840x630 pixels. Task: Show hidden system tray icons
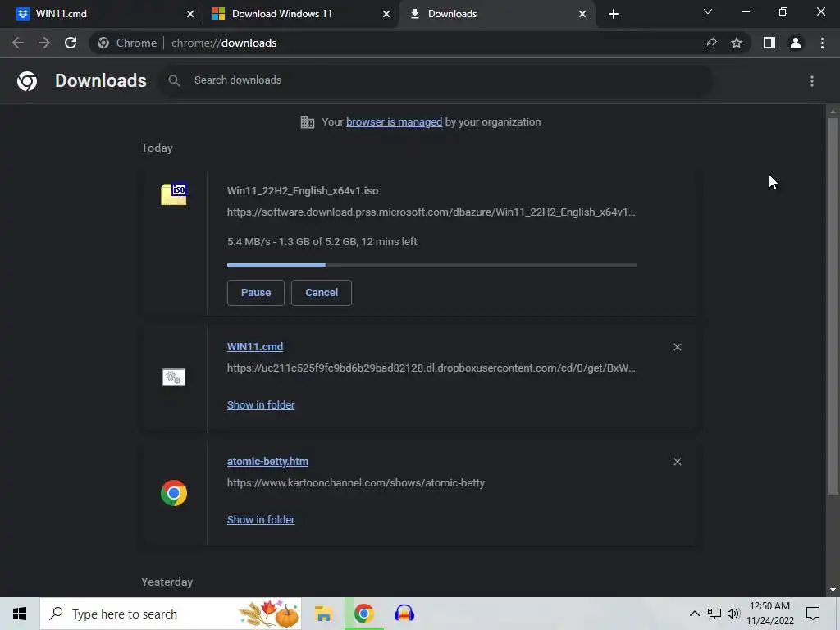(x=694, y=614)
